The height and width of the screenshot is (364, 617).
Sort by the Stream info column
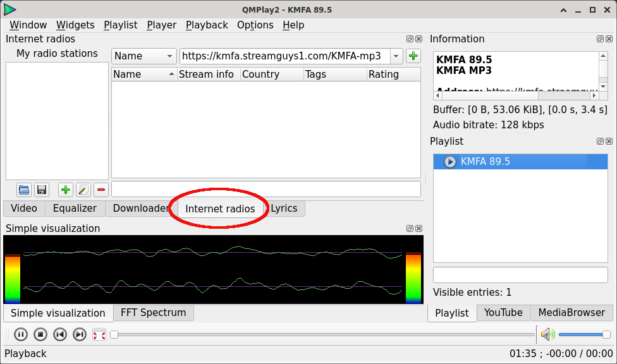tap(209, 75)
